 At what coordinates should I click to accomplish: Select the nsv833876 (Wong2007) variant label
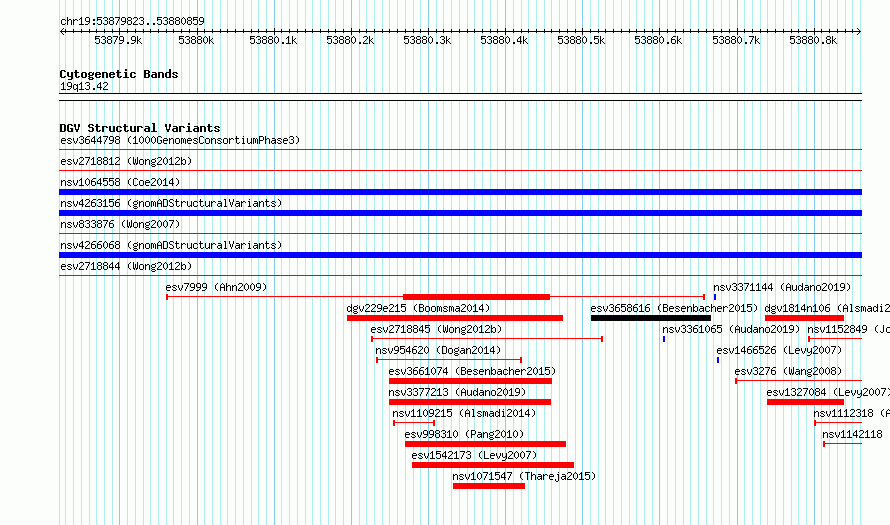tap(120, 224)
